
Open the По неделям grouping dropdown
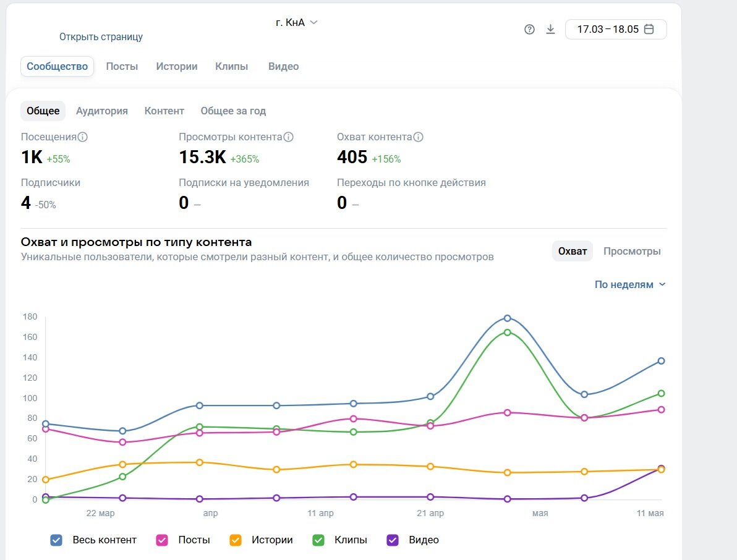pyautogui.click(x=630, y=284)
